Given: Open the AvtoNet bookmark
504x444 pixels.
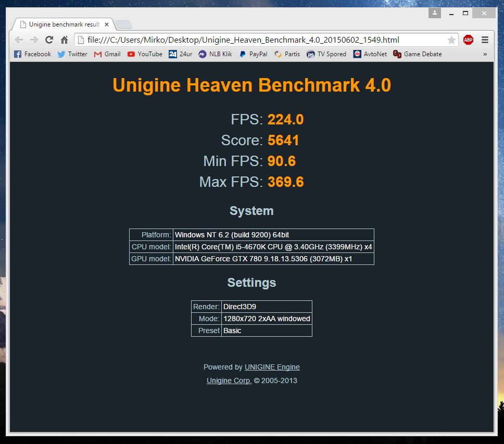Looking at the screenshot, I should [370, 54].
